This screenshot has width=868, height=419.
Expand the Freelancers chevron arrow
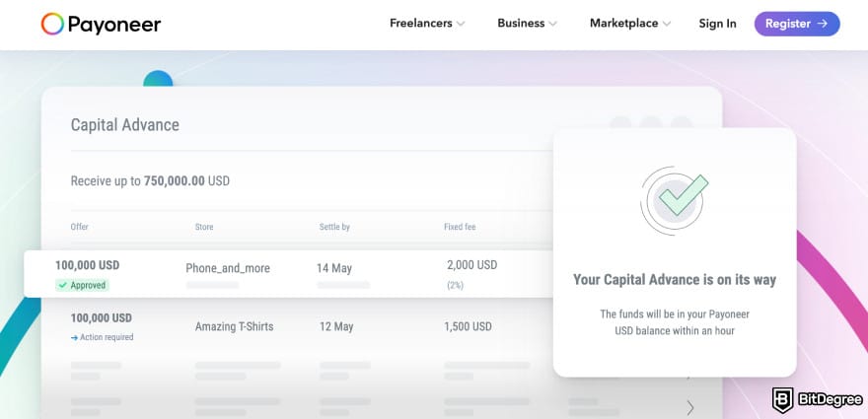(x=461, y=24)
